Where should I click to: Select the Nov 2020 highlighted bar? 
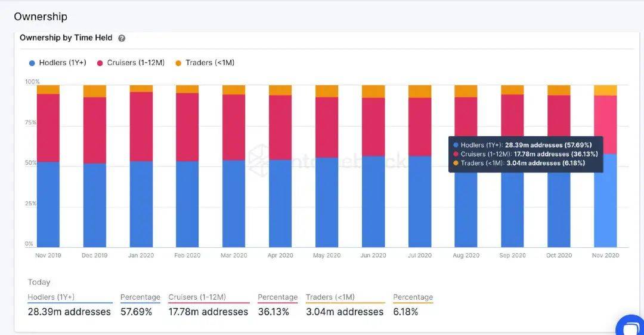(x=605, y=166)
